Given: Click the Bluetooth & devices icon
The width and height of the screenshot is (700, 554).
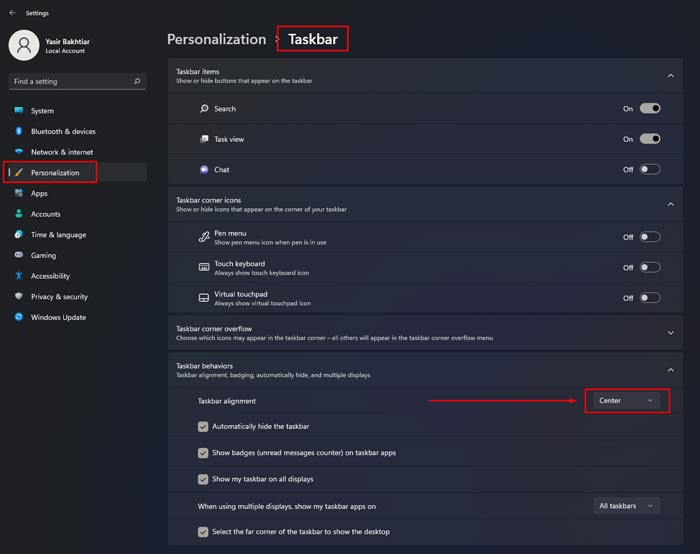Looking at the screenshot, I should coord(18,131).
